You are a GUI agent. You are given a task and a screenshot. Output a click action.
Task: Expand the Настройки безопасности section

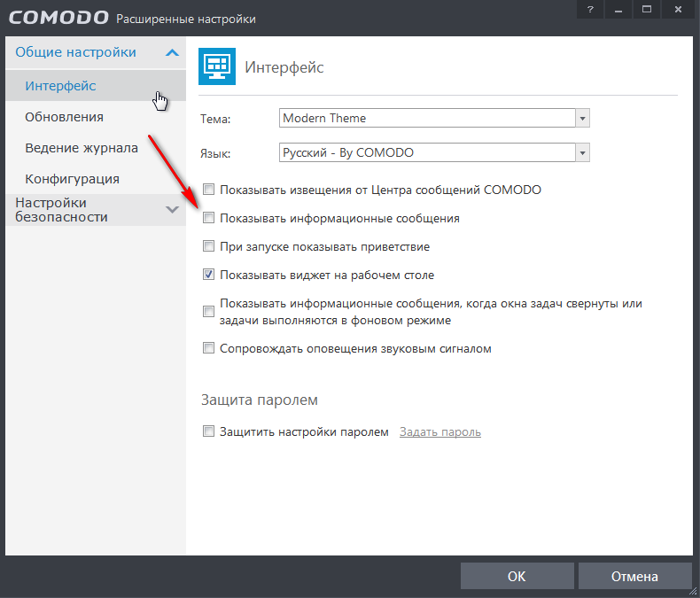pos(172,209)
